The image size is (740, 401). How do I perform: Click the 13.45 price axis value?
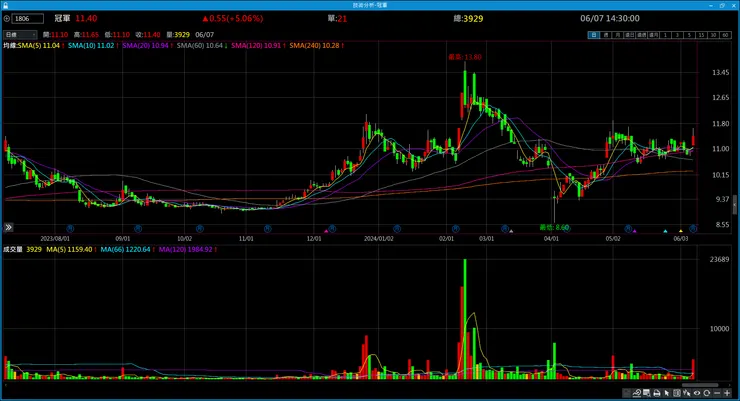tap(721, 73)
